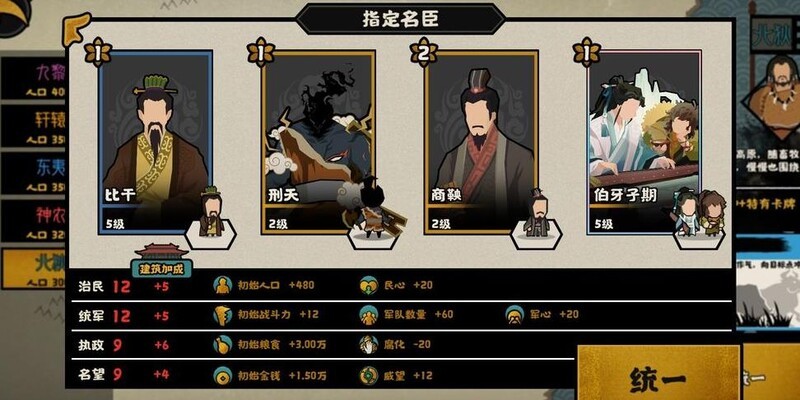The image size is (800, 400).
Task: Choose the 商鞅 minister card
Action: click(x=481, y=142)
